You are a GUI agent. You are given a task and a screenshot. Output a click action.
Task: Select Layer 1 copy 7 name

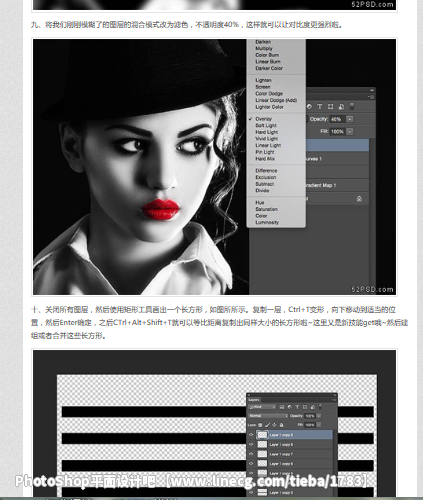pos(281,454)
